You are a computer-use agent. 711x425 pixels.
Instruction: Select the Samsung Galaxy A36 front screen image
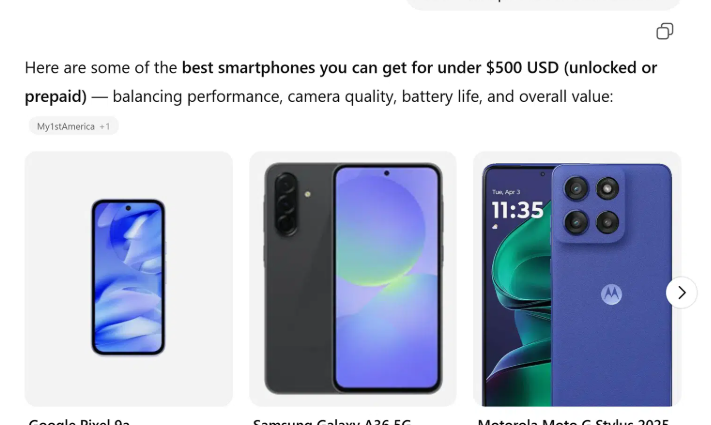pos(387,278)
